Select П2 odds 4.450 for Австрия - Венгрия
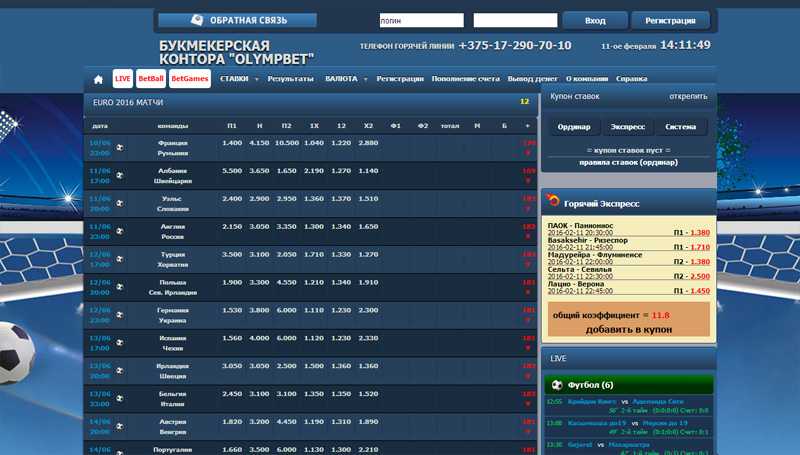Image resolution: width=800 pixels, height=455 pixels. (287, 422)
